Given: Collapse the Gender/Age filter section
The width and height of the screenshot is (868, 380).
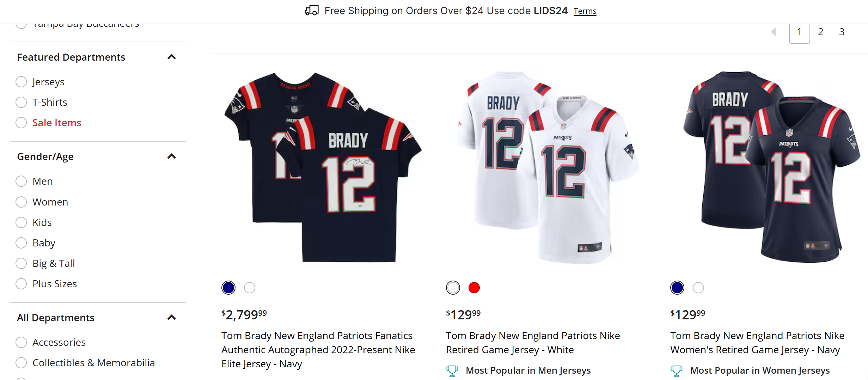Looking at the screenshot, I should point(171,157).
